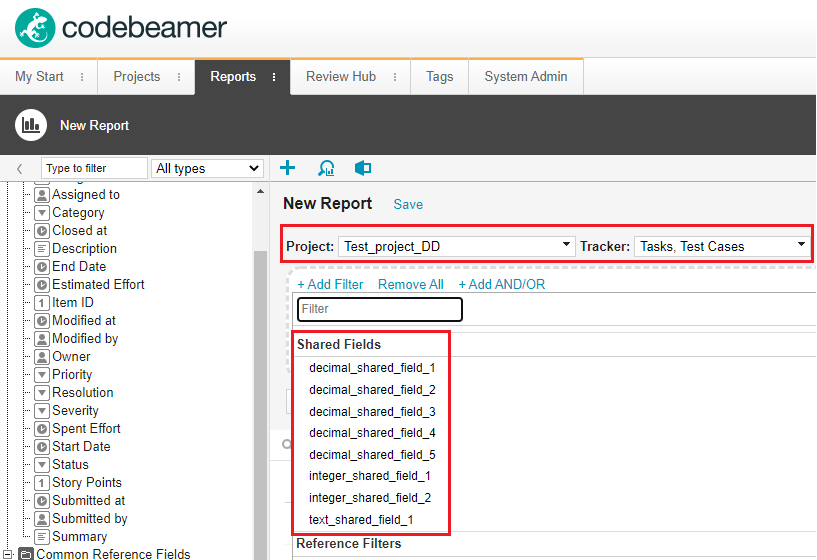
Task: Click the Spent Effort clock icon
Action: [42, 429]
